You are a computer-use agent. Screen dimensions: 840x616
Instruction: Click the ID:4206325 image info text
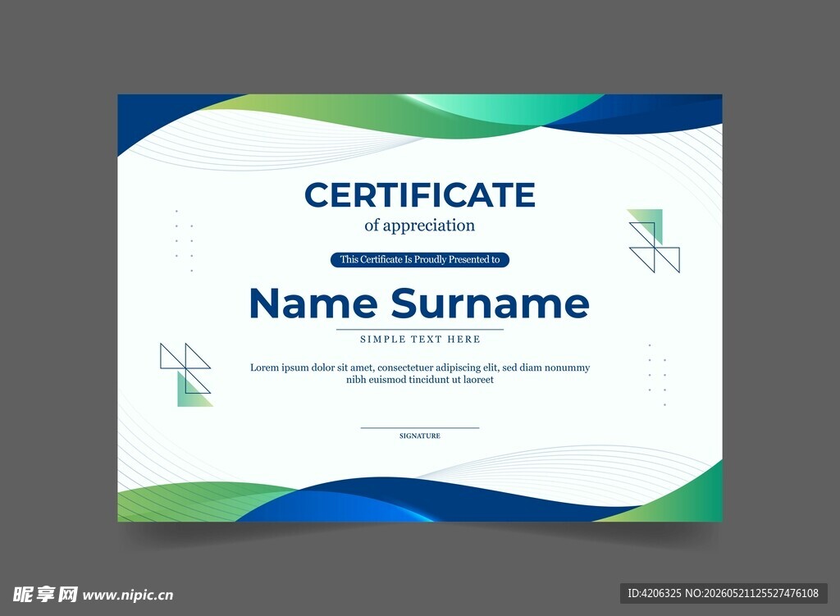coord(724,594)
